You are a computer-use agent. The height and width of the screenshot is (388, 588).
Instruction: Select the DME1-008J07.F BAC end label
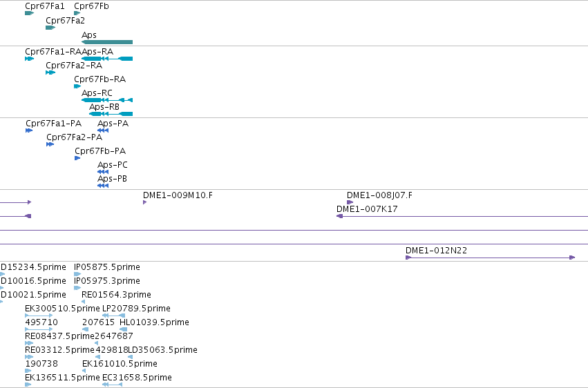[x=379, y=195]
